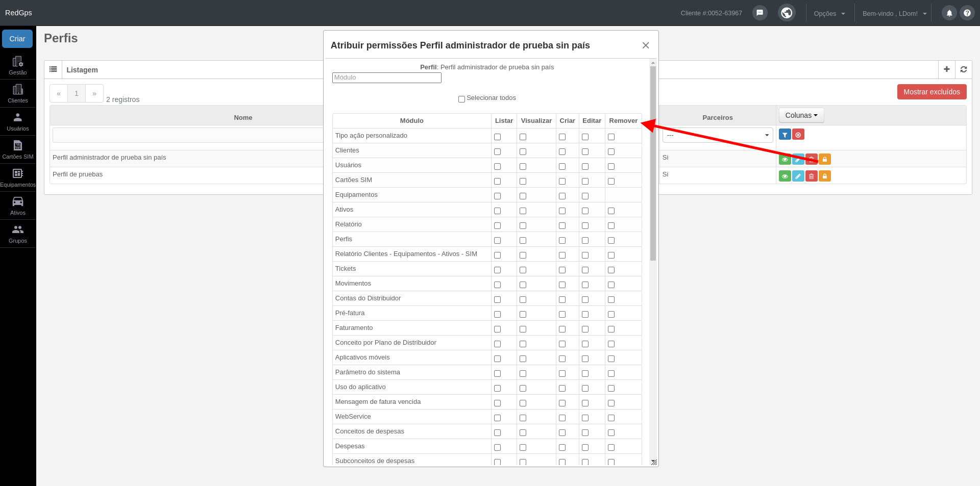Close the Atribuir permissões dialog

[x=646, y=45]
